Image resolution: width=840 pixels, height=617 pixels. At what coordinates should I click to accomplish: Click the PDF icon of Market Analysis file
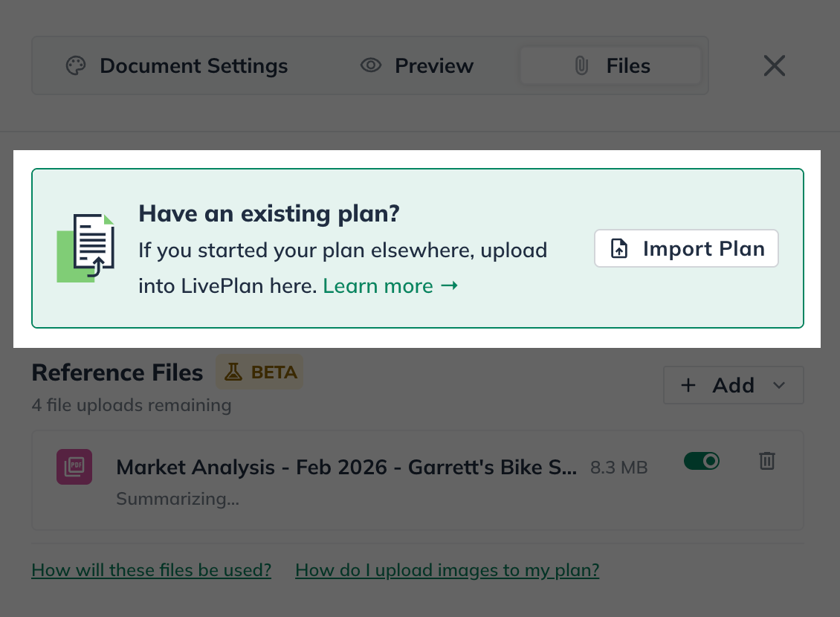[x=74, y=467]
